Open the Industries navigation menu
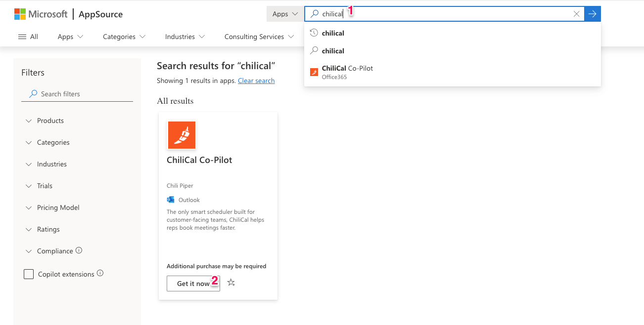The height and width of the screenshot is (325, 644). coord(185,37)
